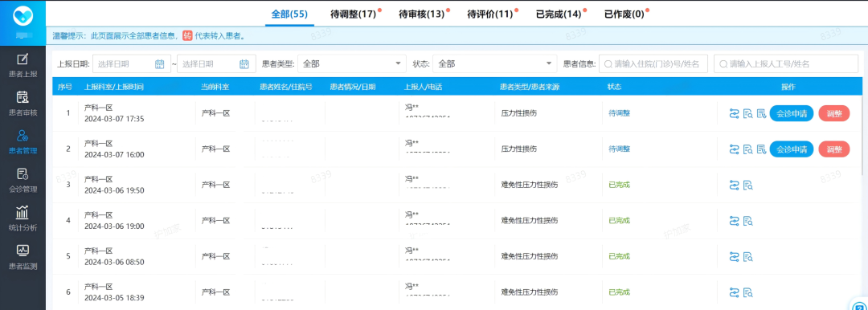Switch to the 待评价(11) tab
Viewport: 868px width, 310px height.
489,14
